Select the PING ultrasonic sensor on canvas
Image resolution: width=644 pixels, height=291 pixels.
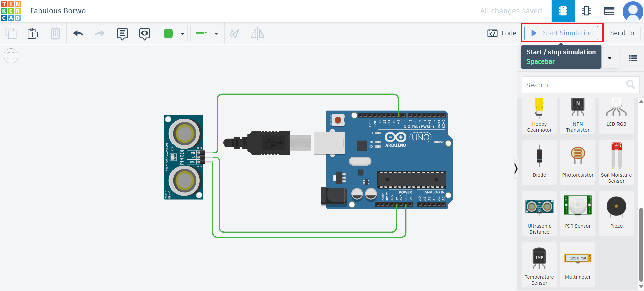[x=184, y=157]
